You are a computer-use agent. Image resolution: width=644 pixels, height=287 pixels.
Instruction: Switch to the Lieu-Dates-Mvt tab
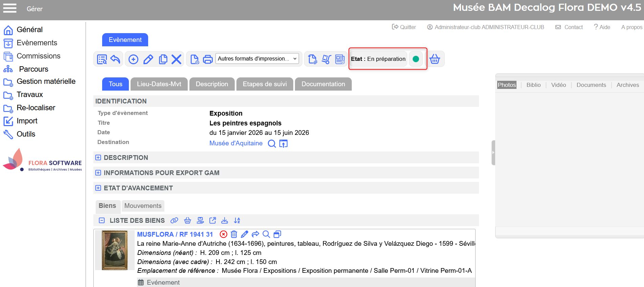tap(159, 84)
